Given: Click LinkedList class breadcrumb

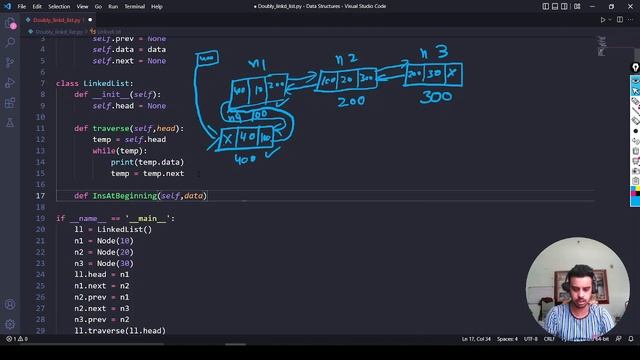Looking at the screenshot, I should click(106, 31).
